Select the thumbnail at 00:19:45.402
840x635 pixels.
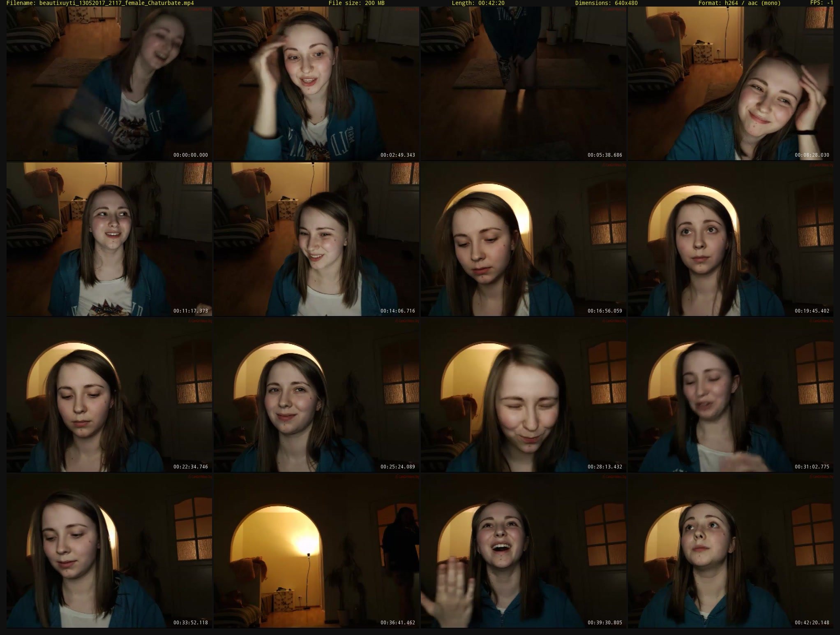(x=731, y=239)
